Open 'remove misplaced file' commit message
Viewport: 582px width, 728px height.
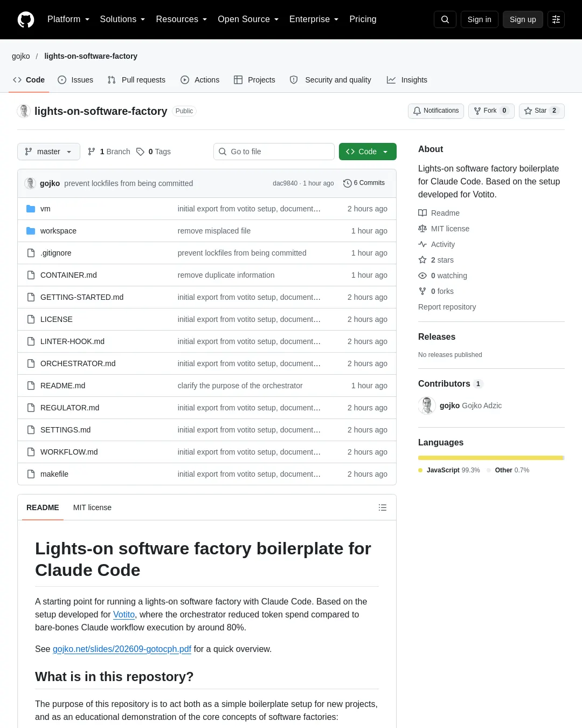coord(214,231)
